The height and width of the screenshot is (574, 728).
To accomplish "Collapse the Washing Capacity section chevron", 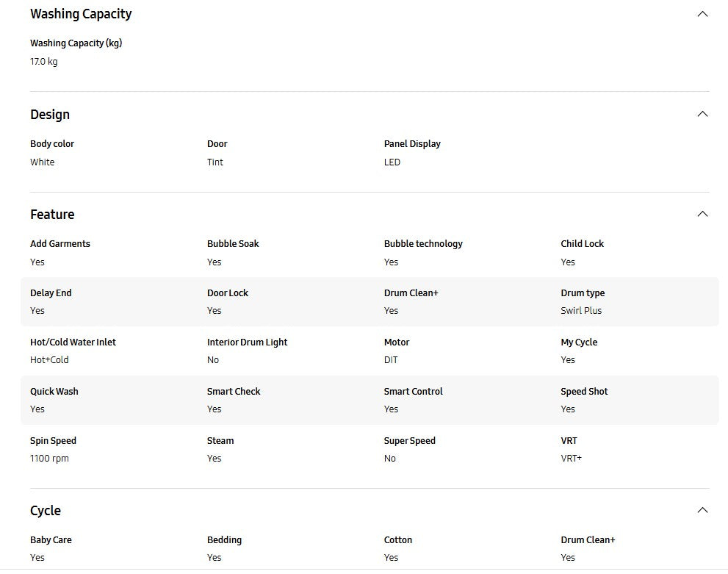I will pos(702,14).
